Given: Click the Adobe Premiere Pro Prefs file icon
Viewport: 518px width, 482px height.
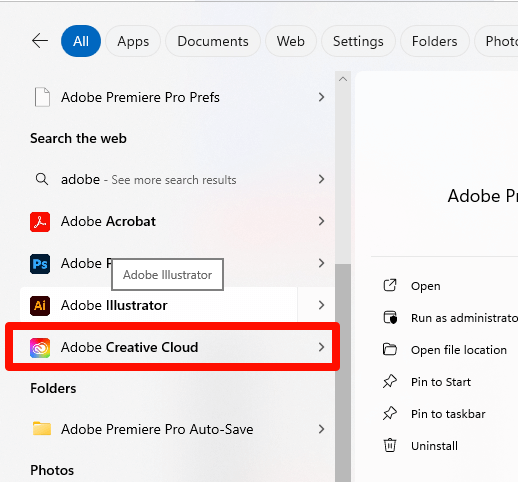Looking at the screenshot, I should coord(42,97).
